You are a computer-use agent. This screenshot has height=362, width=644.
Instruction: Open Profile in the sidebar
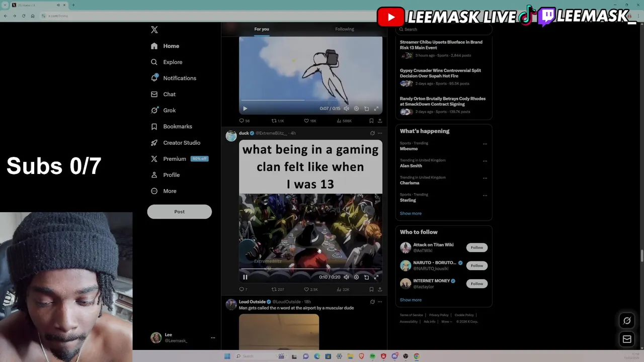[165, 174]
